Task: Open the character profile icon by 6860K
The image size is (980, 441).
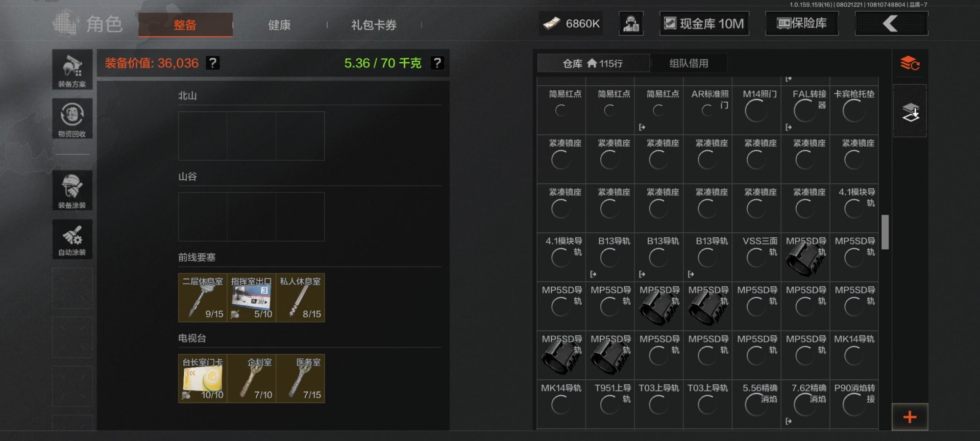Action: tap(631, 23)
